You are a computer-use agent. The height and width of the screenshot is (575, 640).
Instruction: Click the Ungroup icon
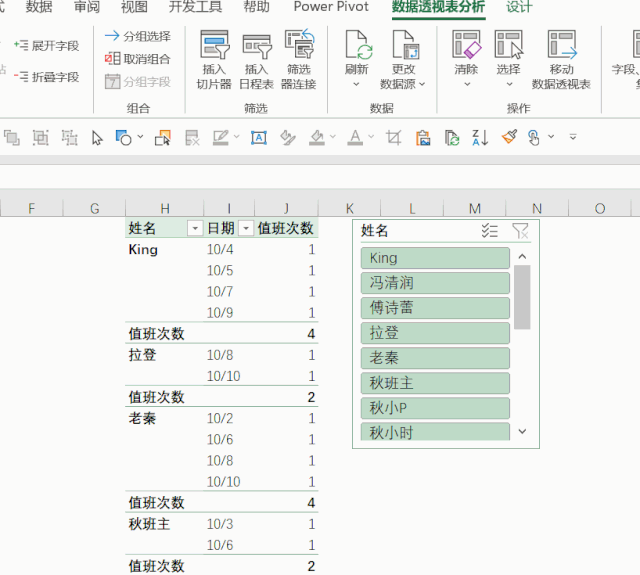click(112, 58)
